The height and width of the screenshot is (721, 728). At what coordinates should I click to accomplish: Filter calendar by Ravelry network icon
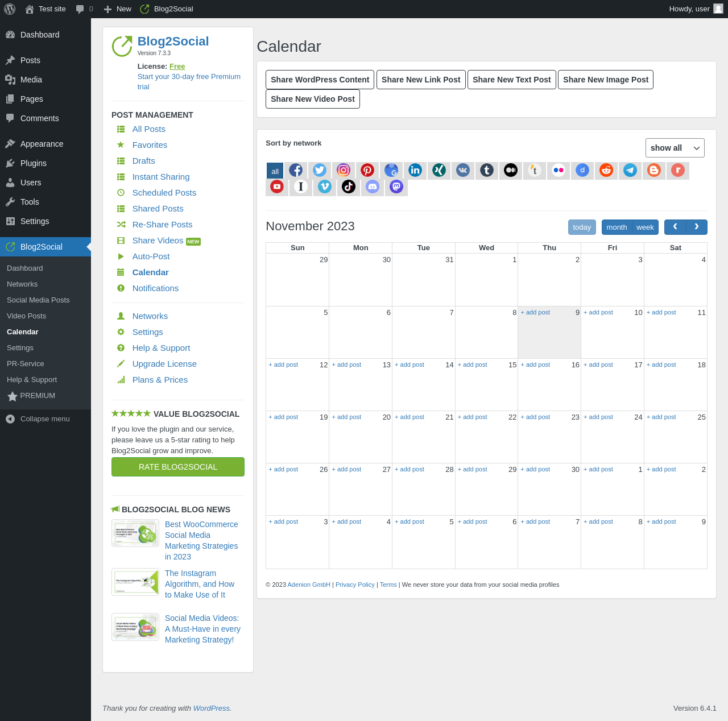(x=678, y=170)
